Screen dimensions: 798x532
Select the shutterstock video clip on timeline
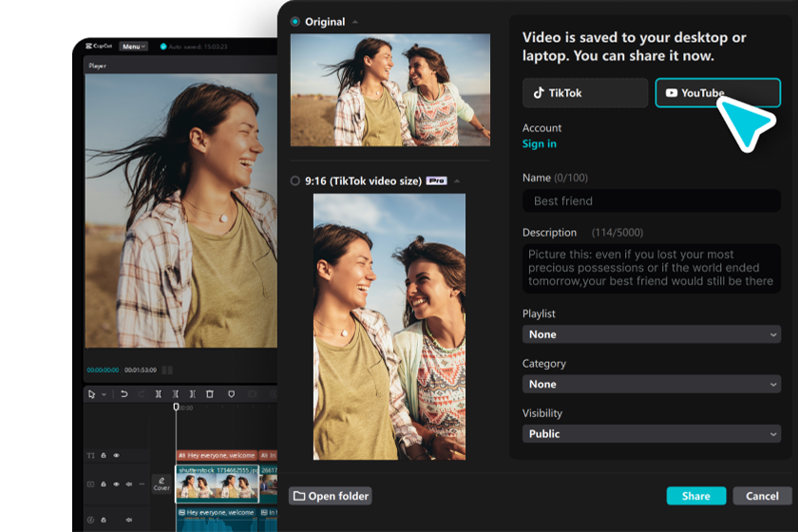(218, 484)
